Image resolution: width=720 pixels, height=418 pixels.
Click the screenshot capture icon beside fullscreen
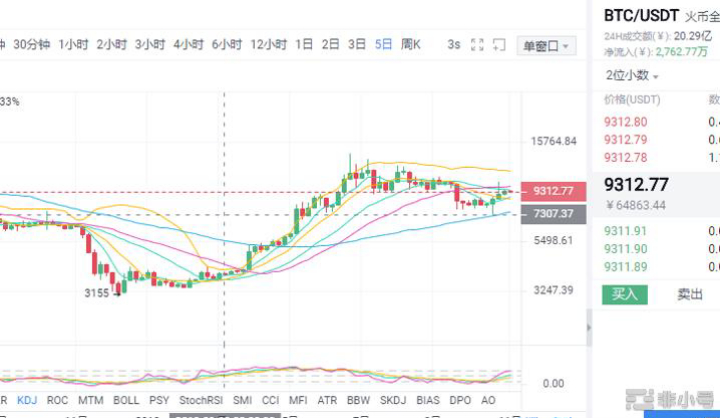click(x=499, y=45)
